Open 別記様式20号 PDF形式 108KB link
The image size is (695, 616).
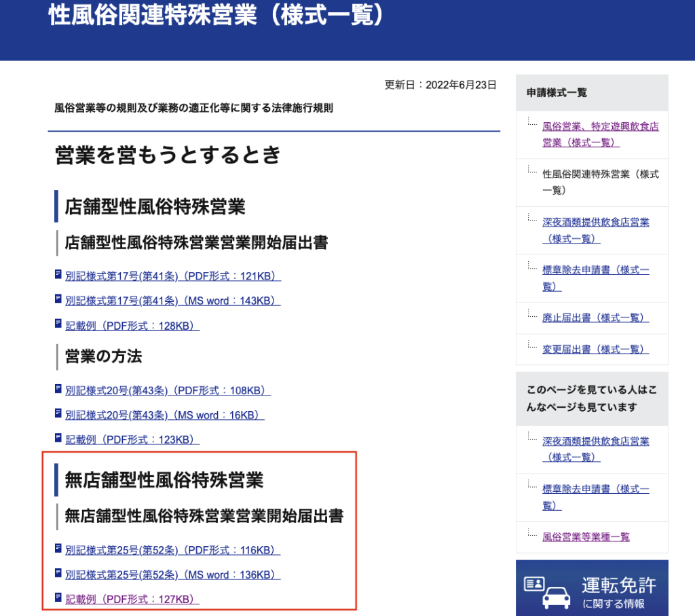pos(168,390)
